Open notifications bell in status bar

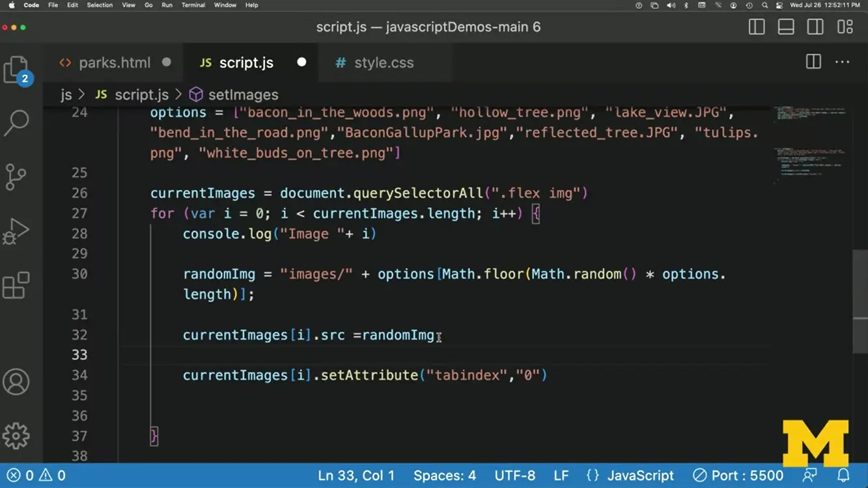tap(843, 476)
